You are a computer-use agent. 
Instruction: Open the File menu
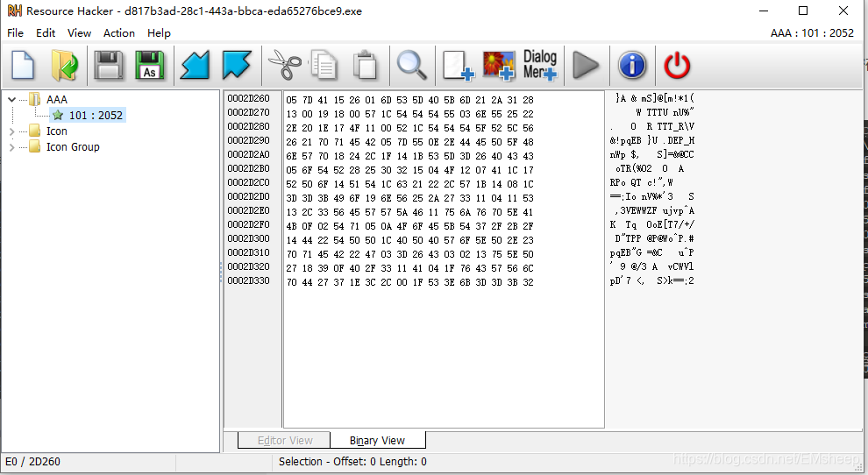(15, 33)
